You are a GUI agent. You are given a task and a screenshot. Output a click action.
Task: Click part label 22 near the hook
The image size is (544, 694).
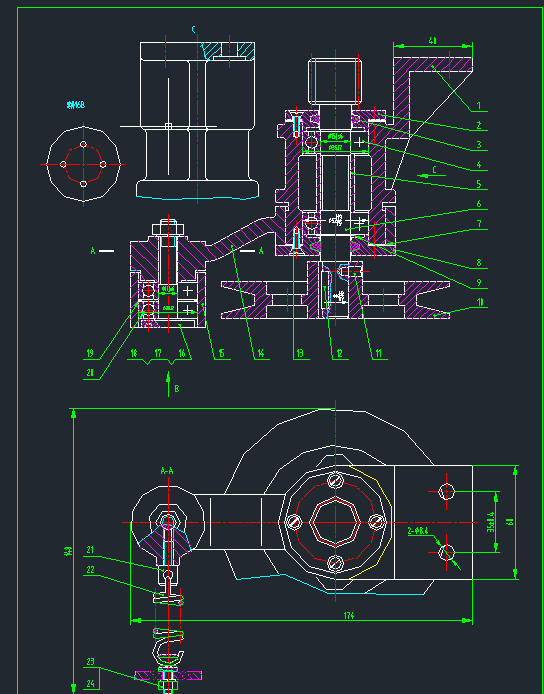(90, 570)
